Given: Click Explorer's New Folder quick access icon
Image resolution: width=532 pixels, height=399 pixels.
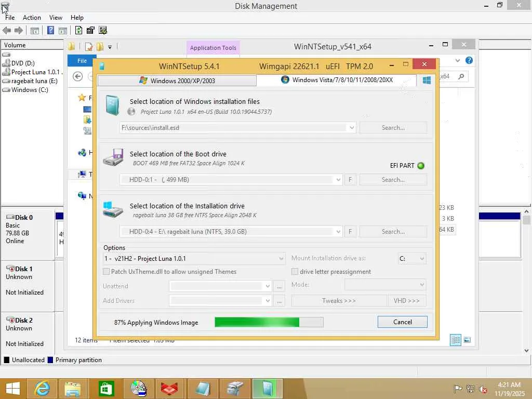Looking at the screenshot, I should point(100,46).
